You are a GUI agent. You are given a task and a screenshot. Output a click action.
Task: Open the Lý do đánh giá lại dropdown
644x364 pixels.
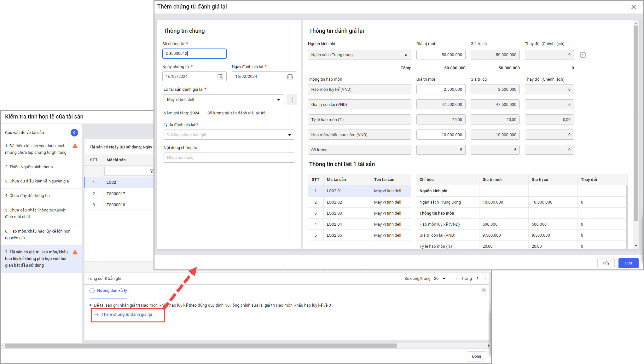289,135
